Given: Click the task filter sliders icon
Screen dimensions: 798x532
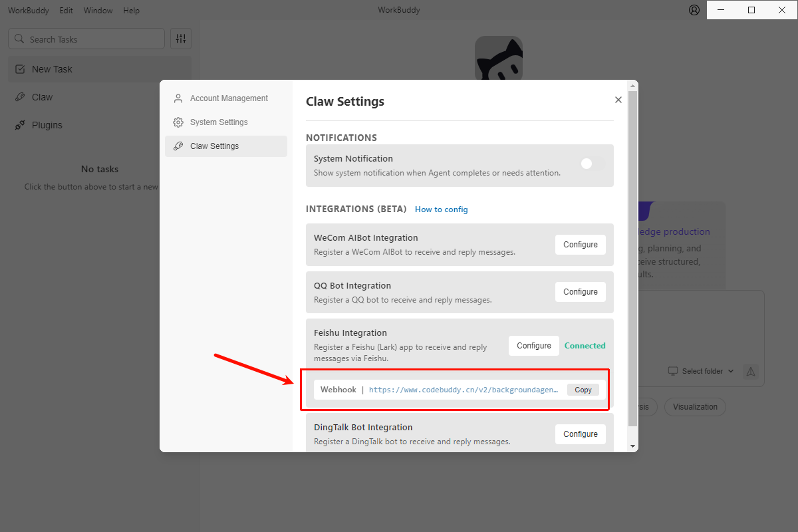Looking at the screenshot, I should tap(181, 39).
